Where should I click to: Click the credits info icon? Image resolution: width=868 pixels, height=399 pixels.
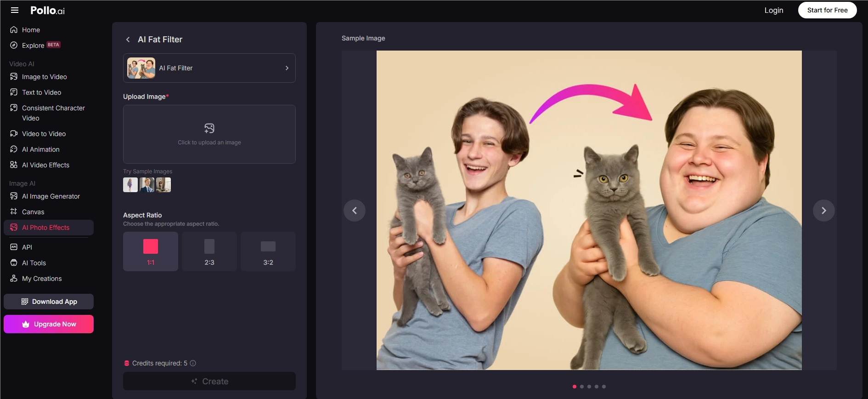pyautogui.click(x=193, y=363)
